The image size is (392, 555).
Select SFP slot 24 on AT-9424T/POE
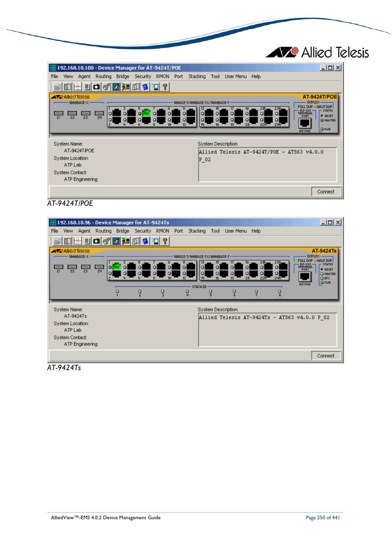(x=99, y=113)
